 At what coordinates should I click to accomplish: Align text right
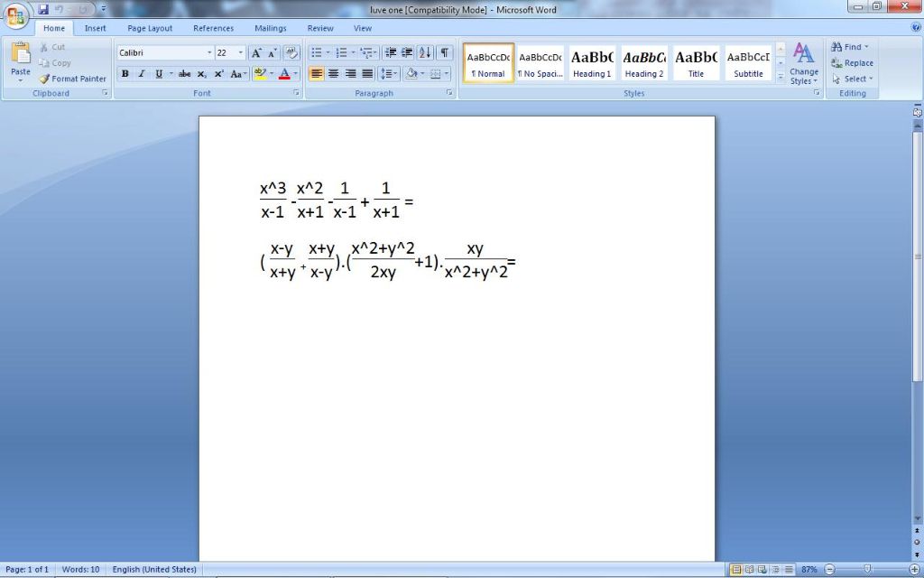[x=351, y=74]
